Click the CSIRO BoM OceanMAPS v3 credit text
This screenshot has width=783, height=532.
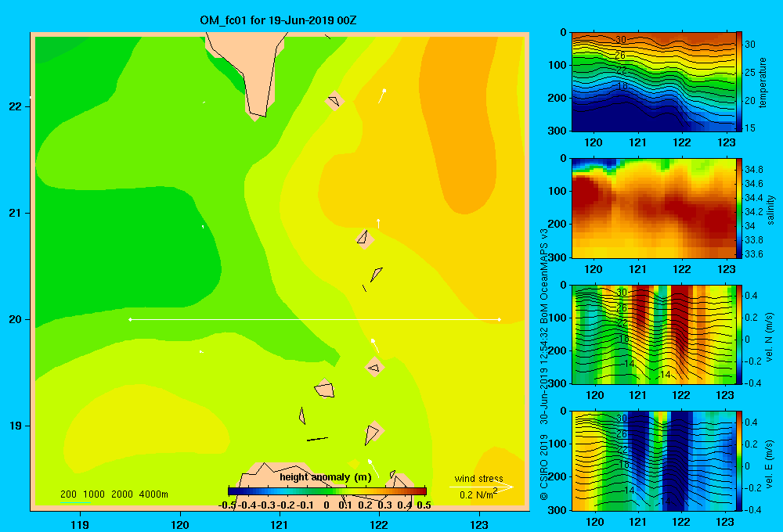pyautogui.click(x=544, y=365)
